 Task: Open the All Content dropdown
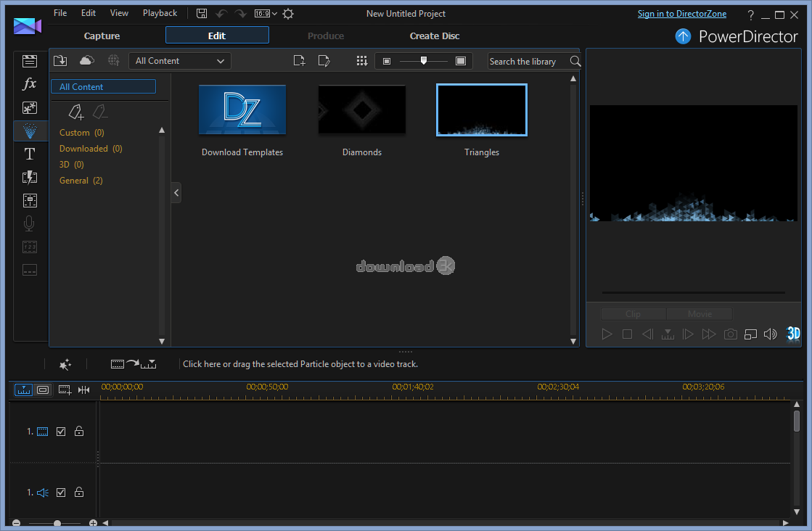point(179,61)
